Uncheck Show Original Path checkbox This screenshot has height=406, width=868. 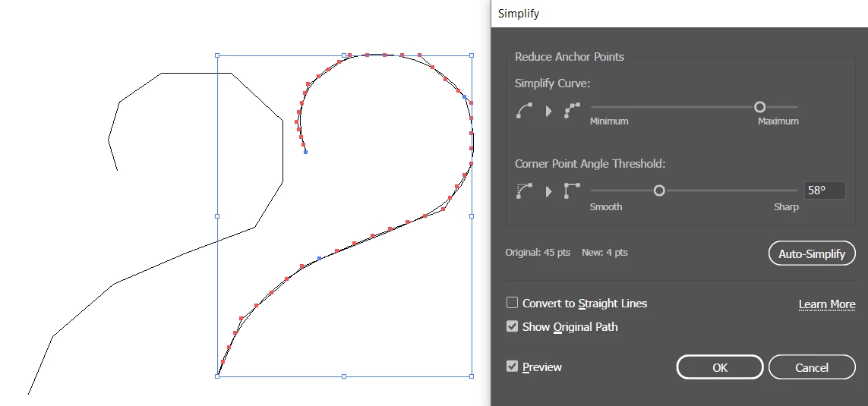(x=512, y=326)
